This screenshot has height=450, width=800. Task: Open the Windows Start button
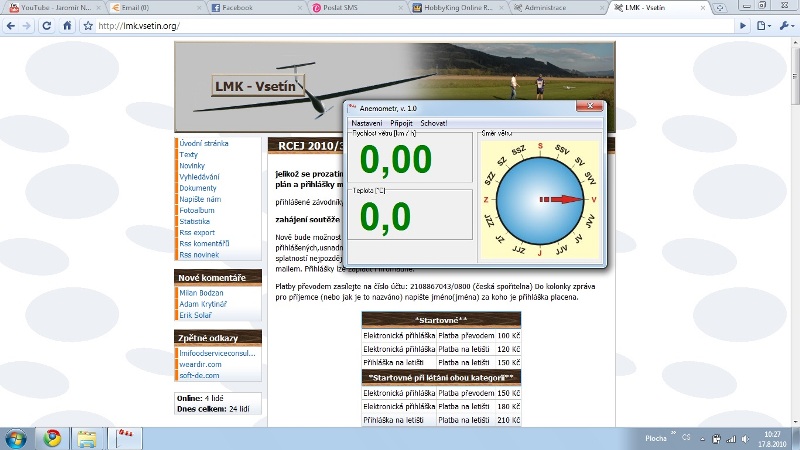tap(16, 438)
